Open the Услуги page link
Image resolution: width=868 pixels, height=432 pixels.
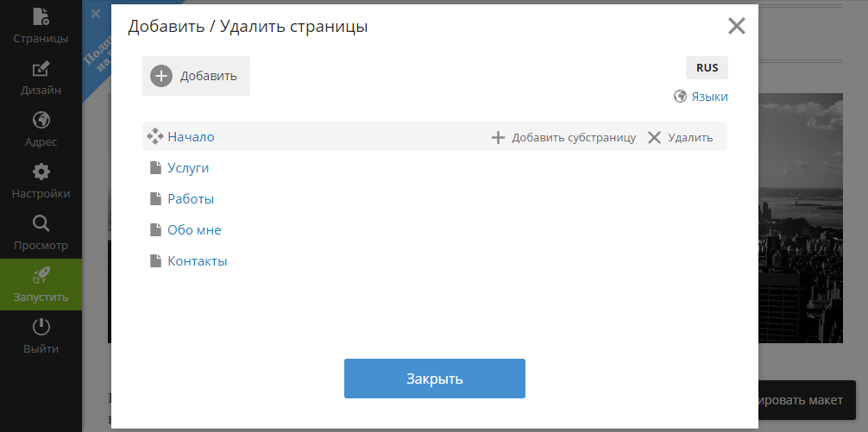[188, 168]
